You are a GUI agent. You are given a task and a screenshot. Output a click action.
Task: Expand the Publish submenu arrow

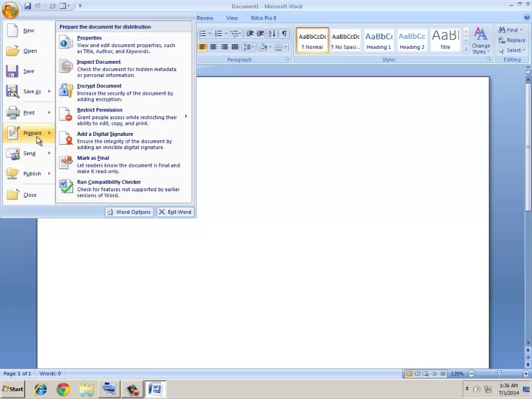(x=49, y=173)
